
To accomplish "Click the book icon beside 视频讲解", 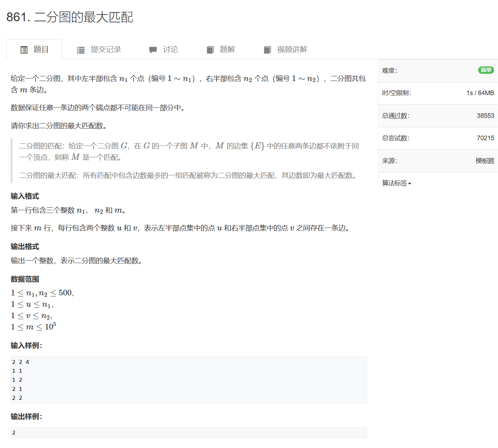I will (267, 50).
